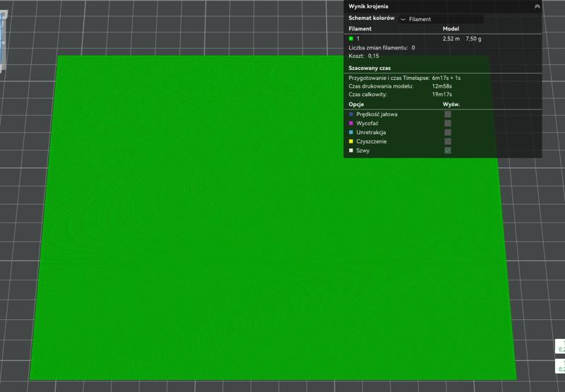
Task: Open the Schemat kolorów Filament dropdown
Action: tap(441, 19)
